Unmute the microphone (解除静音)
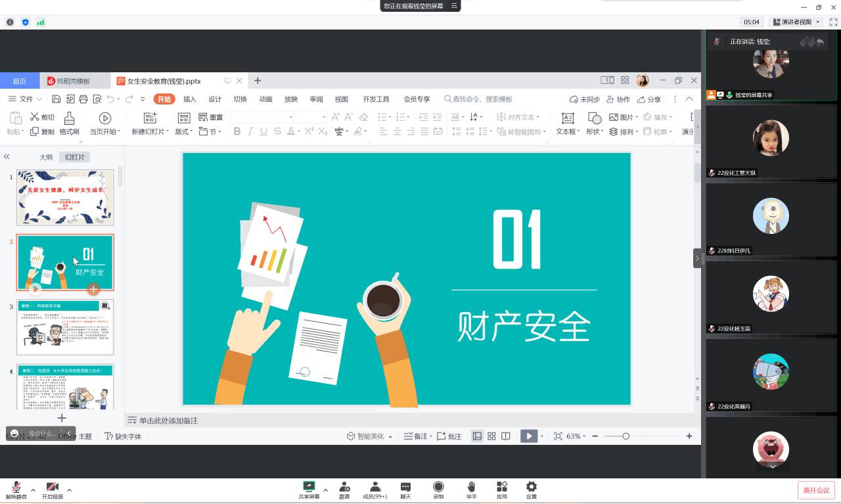Screen dimensions: 841x504 click(16, 488)
